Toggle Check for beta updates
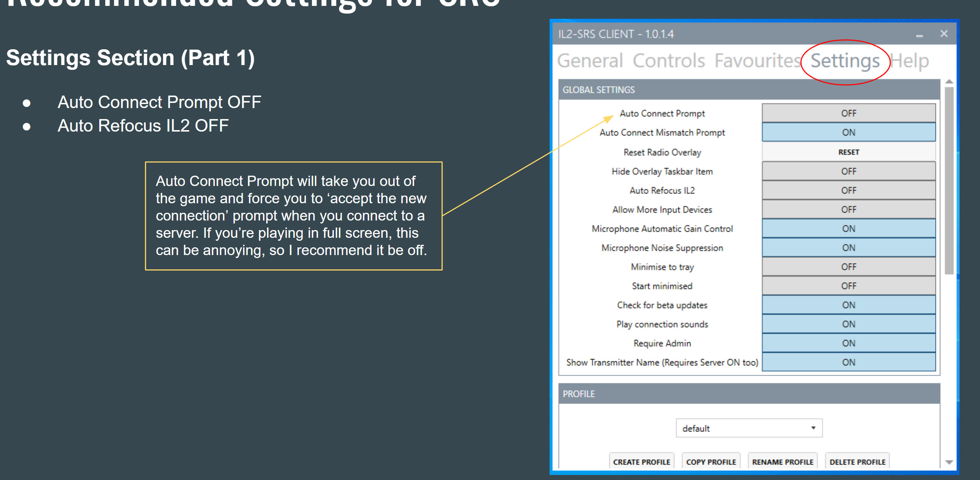 point(848,305)
